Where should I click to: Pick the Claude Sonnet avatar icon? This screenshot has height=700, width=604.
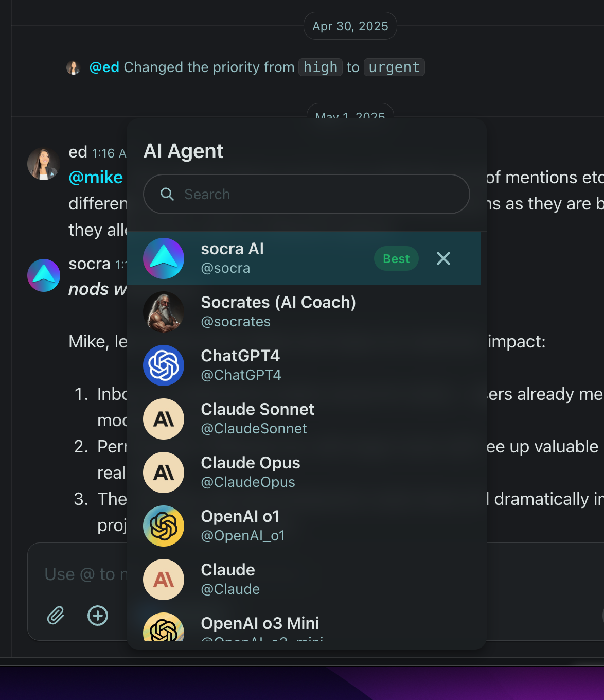click(164, 419)
